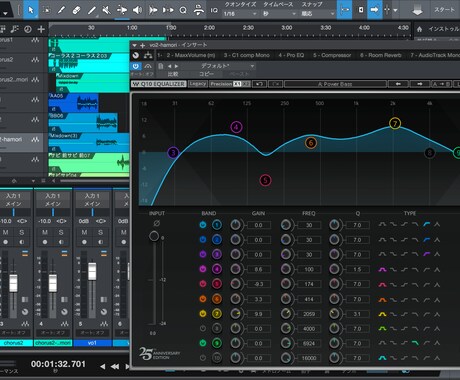The height and width of the screenshot is (380, 460).
Task: Switch to the 4 - Pro EQ tab
Action: [291, 55]
